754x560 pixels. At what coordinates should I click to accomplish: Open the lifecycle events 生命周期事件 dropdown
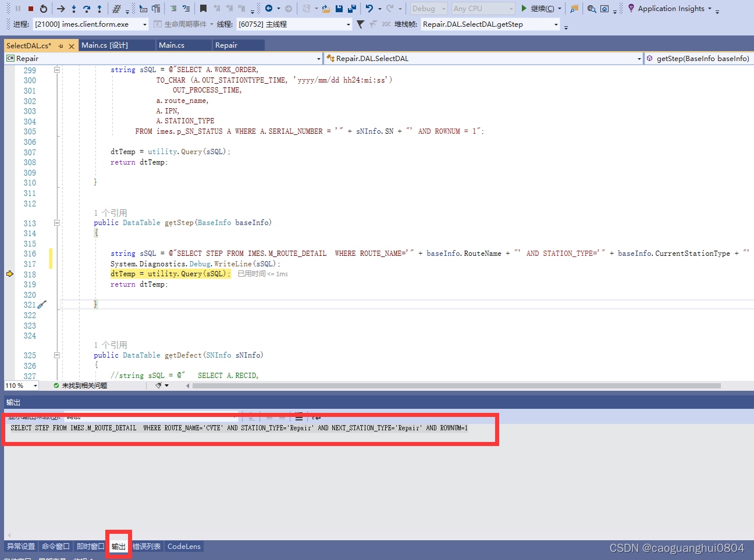tap(183, 24)
